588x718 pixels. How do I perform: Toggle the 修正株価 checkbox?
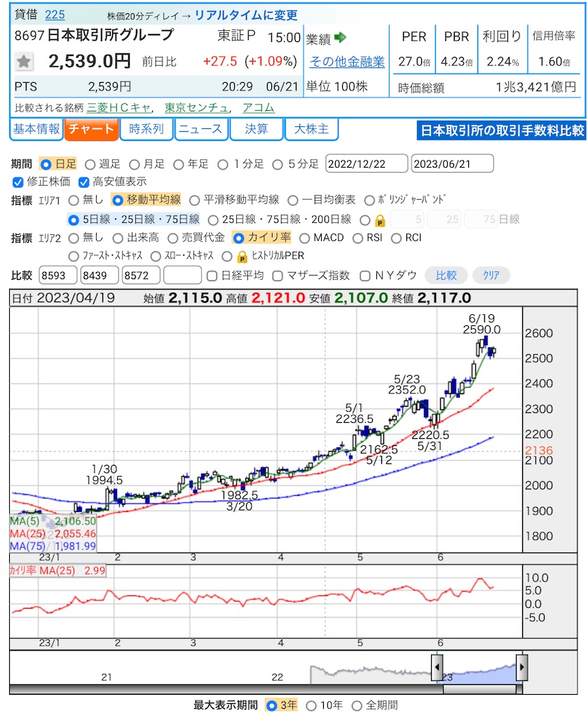[18, 182]
